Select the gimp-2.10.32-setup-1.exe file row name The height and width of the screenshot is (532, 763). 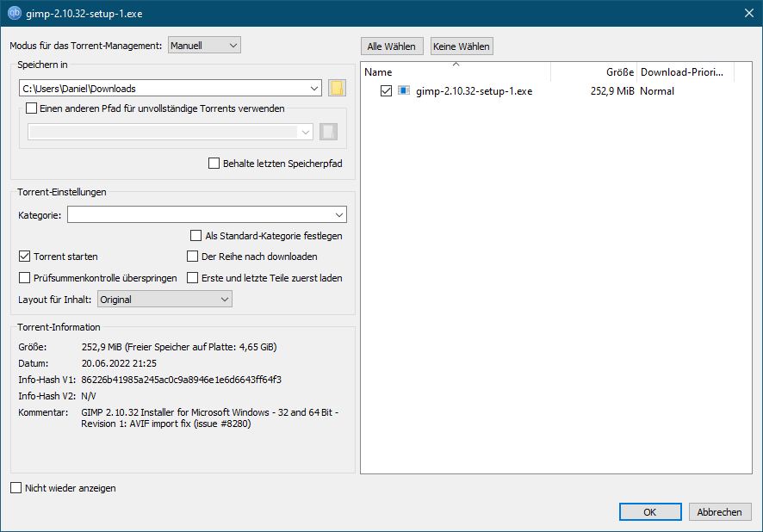[474, 91]
